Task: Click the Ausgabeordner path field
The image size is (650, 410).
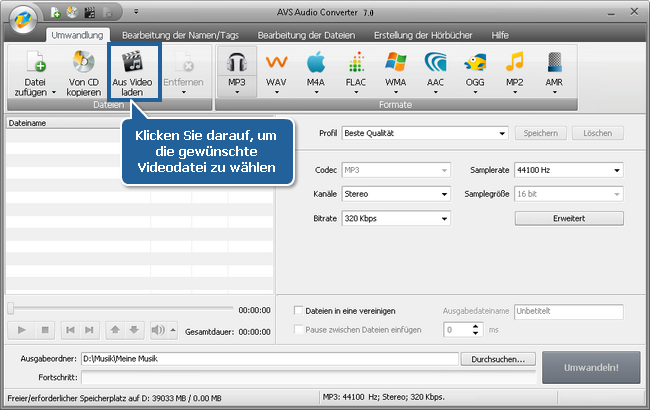Action: [x=270, y=358]
